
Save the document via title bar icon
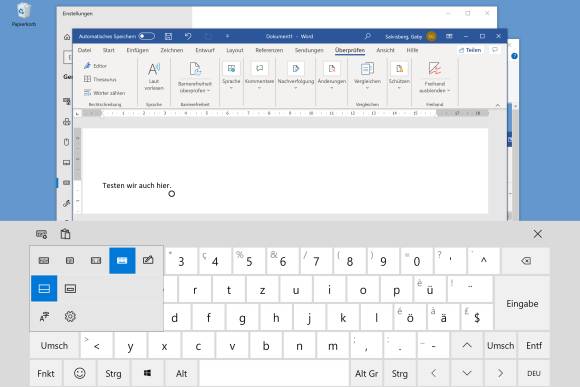click(x=168, y=36)
